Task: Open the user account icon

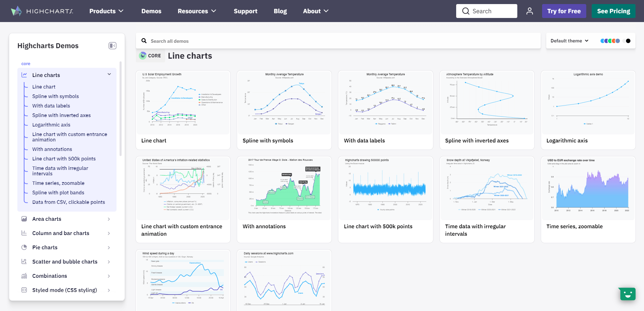Action: click(x=530, y=11)
